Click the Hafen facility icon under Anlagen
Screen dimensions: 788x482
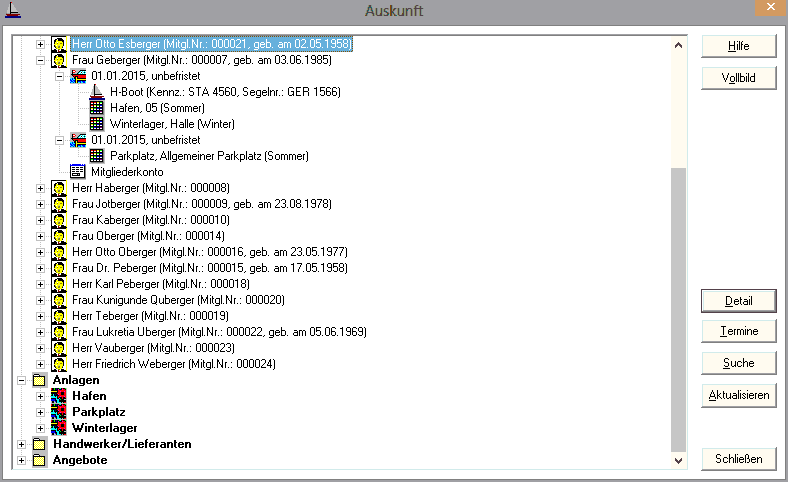(x=59, y=396)
